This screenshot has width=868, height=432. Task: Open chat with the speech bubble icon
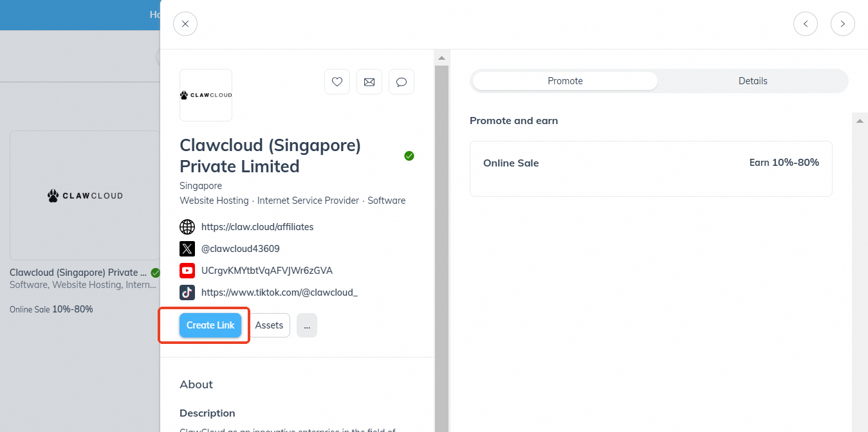[x=402, y=82]
